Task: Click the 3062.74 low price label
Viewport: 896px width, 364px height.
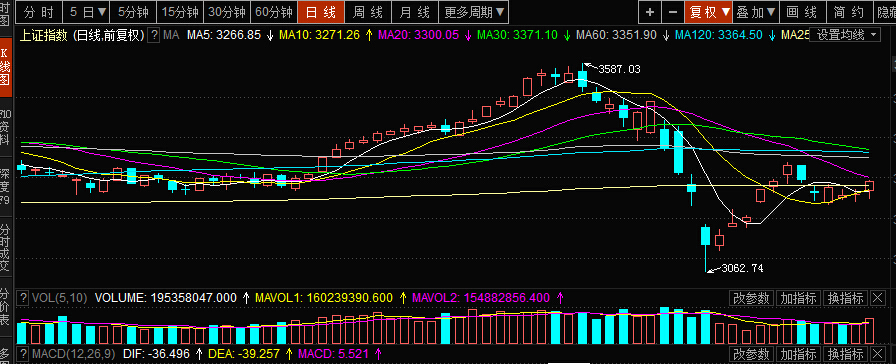Action: click(x=742, y=268)
